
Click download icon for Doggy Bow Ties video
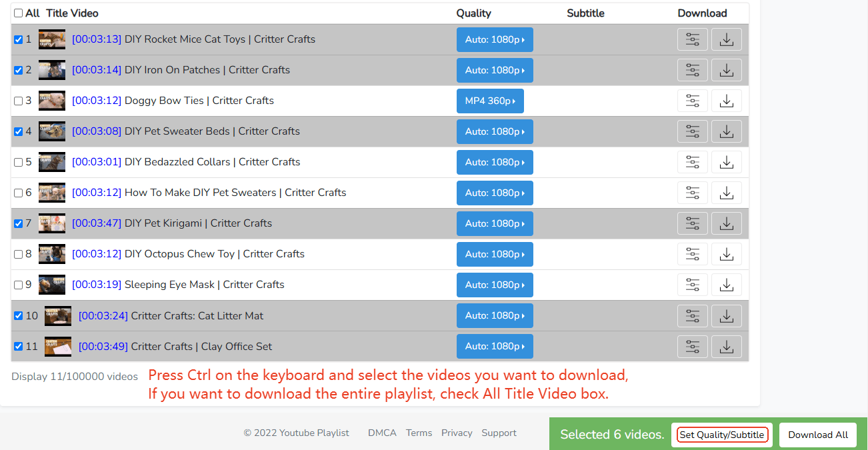click(727, 101)
